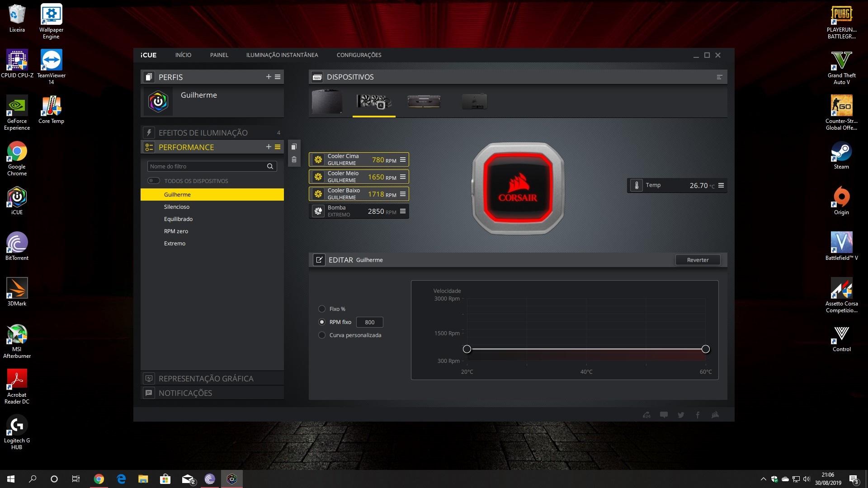Open the Início tab
The height and width of the screenshot is (488, 868).
click(183, 55)
